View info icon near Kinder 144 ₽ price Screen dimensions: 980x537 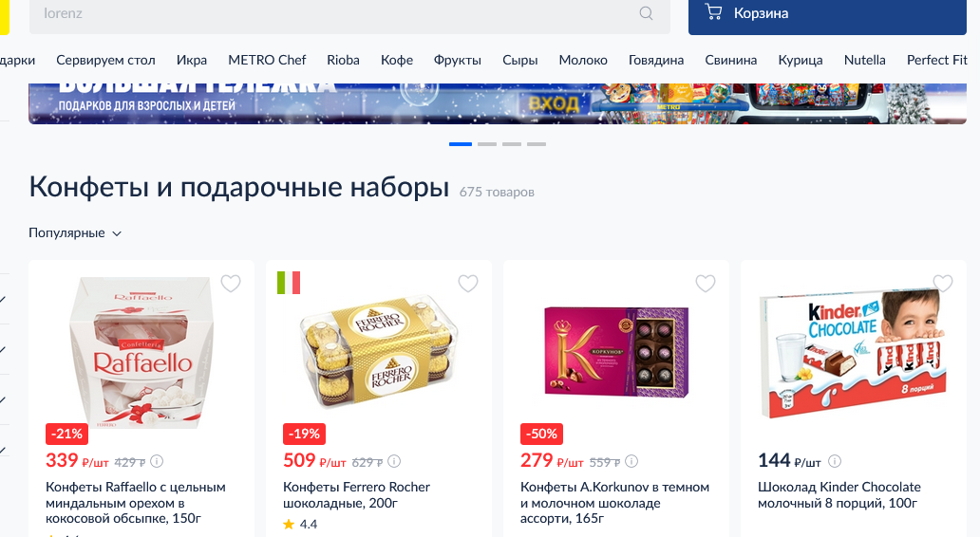tap(835, 461)
